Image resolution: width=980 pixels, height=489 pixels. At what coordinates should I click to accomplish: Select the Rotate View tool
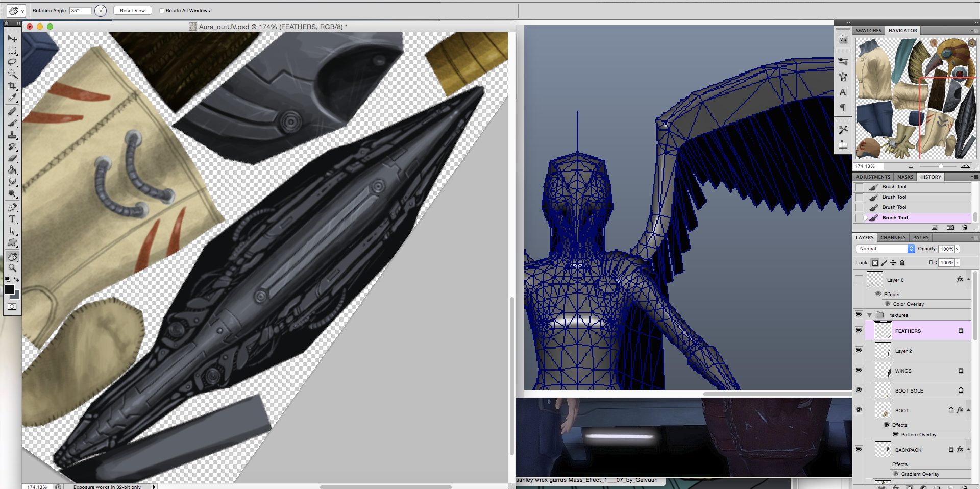point(12,256)
